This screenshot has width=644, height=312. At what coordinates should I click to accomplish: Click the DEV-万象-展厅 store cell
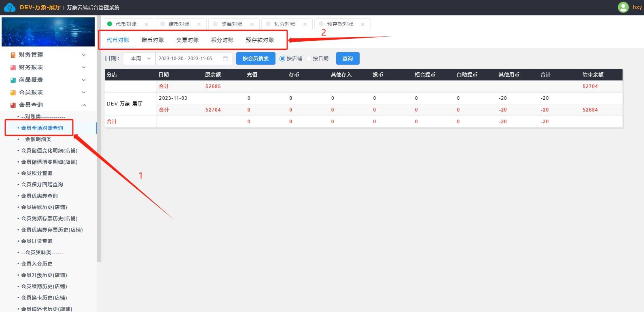(125, 104)
